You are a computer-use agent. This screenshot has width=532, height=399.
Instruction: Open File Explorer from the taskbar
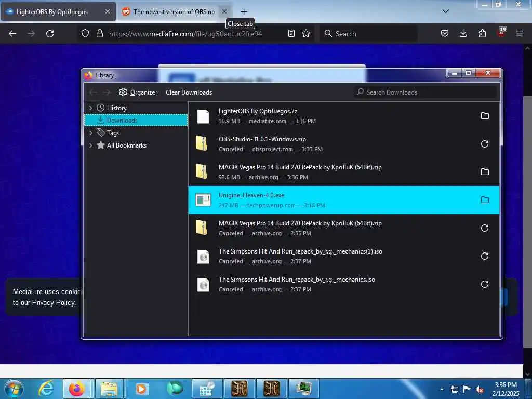[x=109, y=389]
